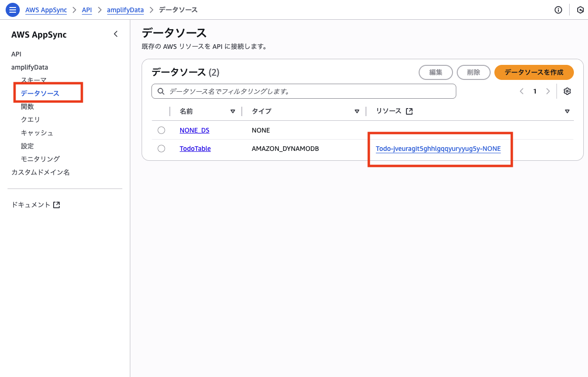This screenshot has height=377, width=588.
Task: Click external link icon beside リソース header
Action: 409,111
